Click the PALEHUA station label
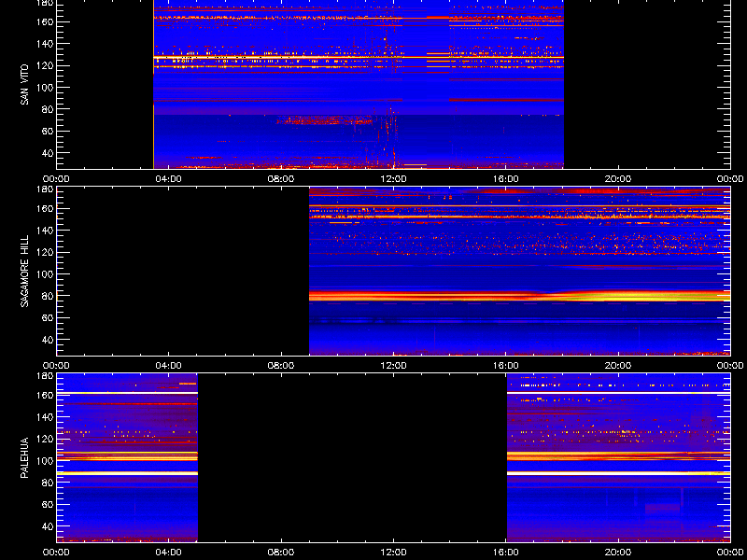Image resolution: width=747 pixels, height=560 pixels. [x=24, y=458]
